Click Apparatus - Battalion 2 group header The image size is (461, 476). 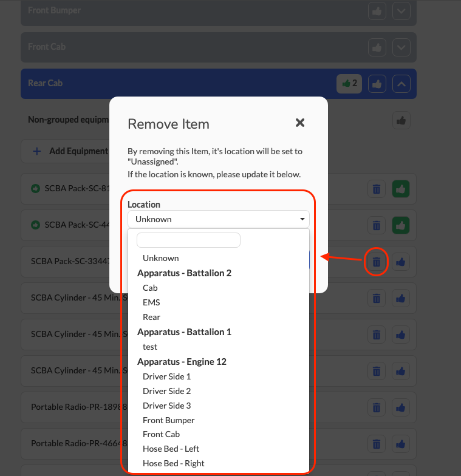184,273
